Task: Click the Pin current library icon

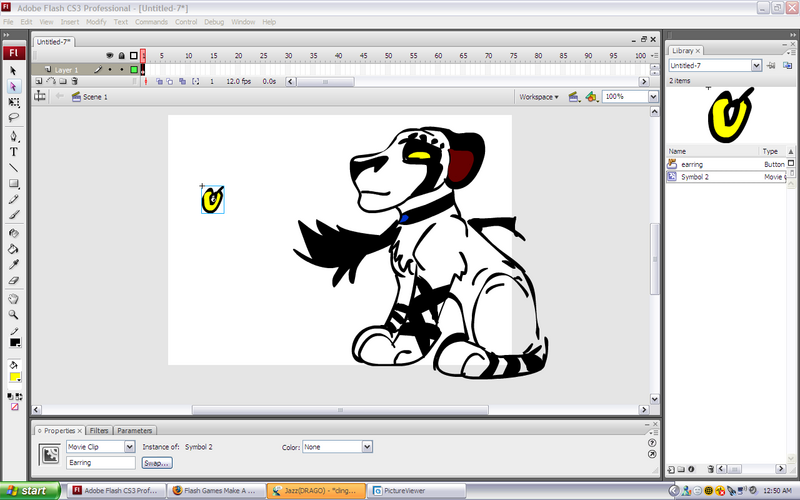Action: (x=771, y=65)
